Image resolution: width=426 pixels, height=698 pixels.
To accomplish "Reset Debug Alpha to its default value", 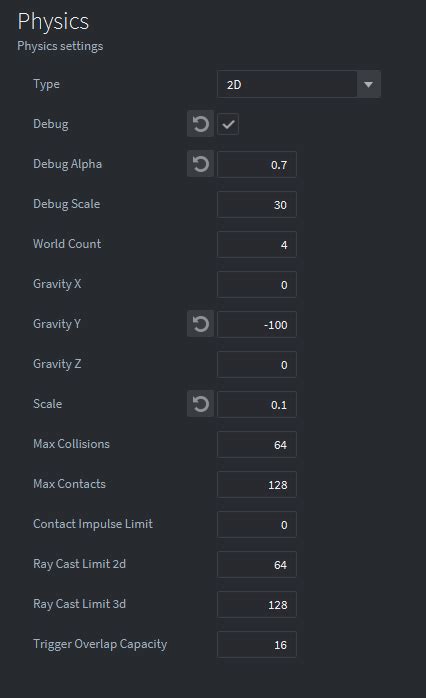I will pos(200,164).
